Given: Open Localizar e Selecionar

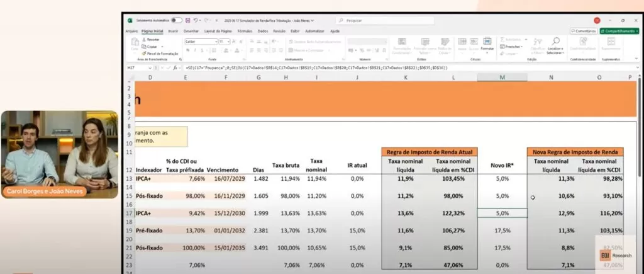Looking at the screenshot, I should (x=556, y=46).
